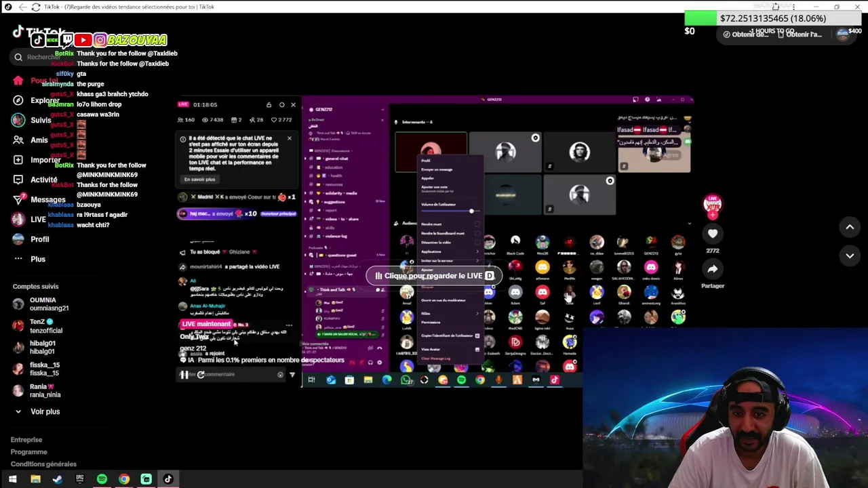
Task: Go to Profil page
Action: [31, 239]
